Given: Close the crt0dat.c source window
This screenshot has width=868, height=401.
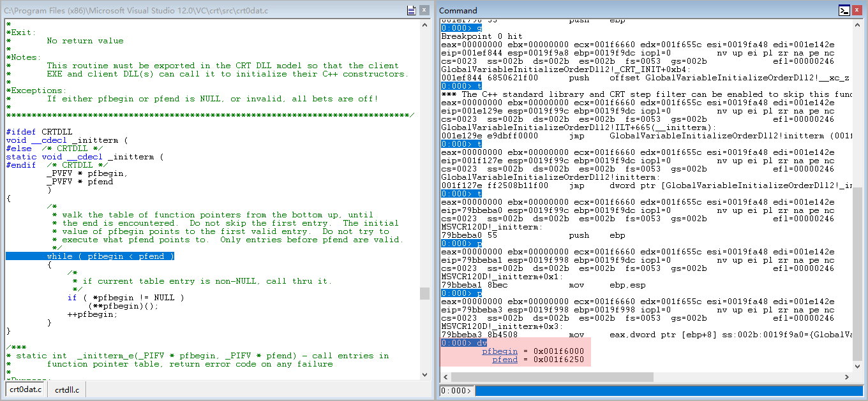Looking at the screenshot, I should [x=425, y=10].
